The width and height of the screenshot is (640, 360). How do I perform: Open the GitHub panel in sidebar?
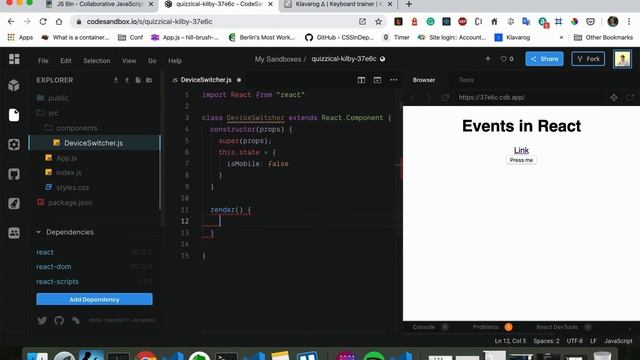click(x=14, y=174)
